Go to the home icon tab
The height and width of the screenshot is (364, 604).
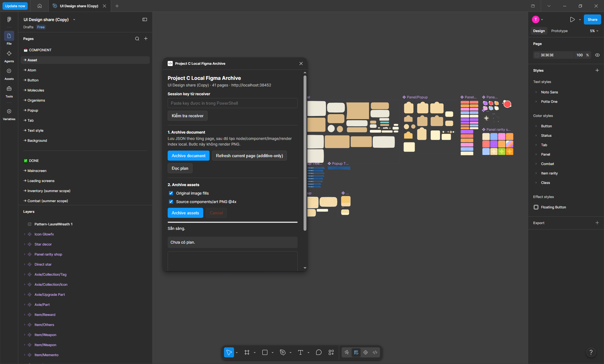40,6
